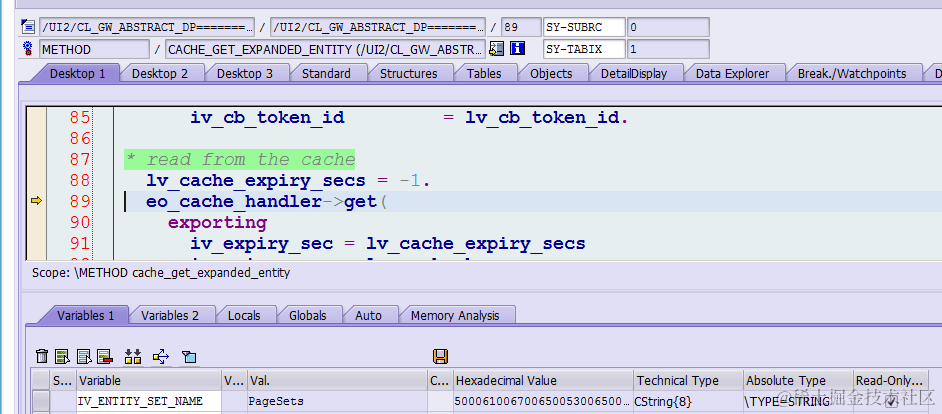Viewport: 942px width, 414px height.
Task: Click the Hexadecimal Value column header
Action: pos(543,380)
